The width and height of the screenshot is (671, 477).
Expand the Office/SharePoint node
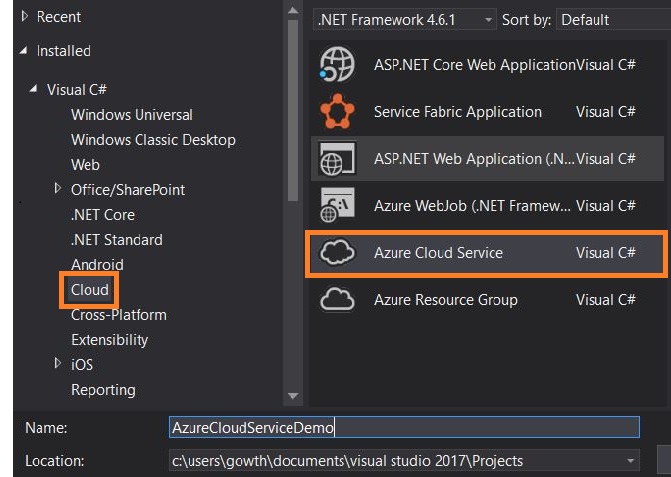[58, 189]
